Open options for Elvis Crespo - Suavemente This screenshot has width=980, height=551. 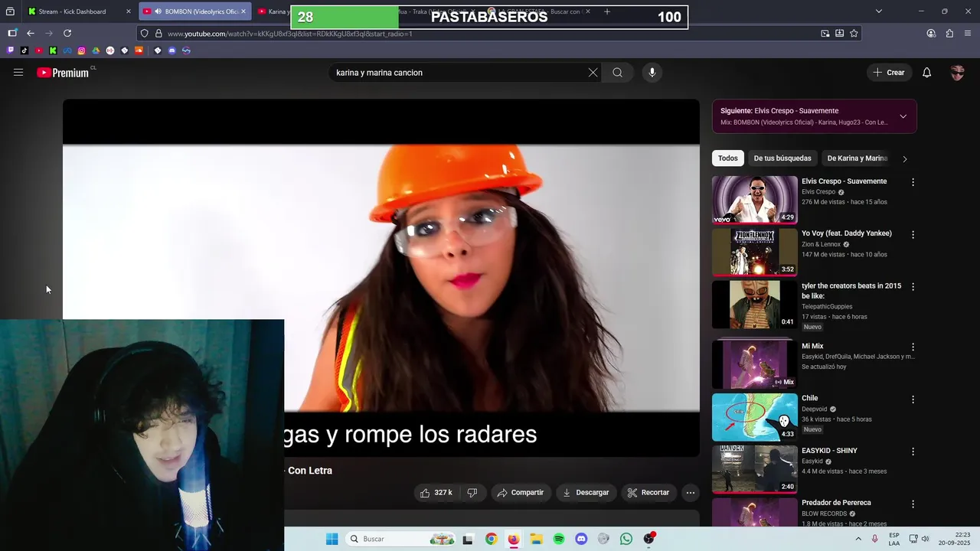tap(913, 182)
